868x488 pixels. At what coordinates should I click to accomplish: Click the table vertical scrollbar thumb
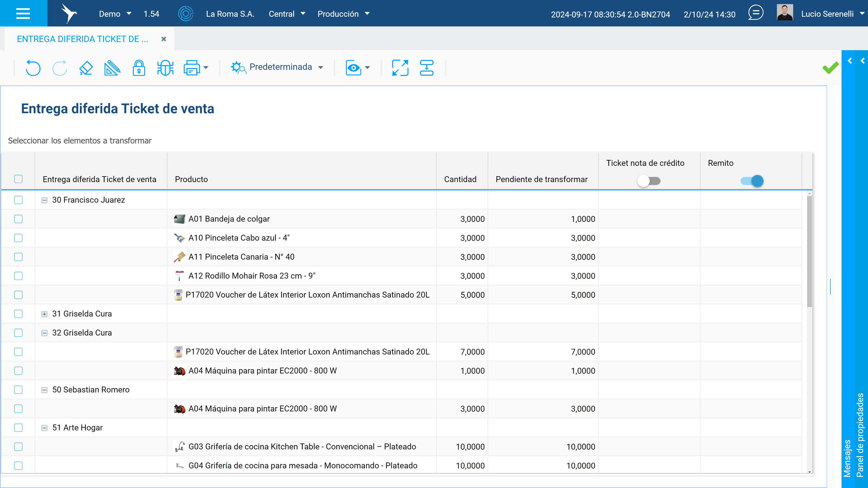pos(809,251)
